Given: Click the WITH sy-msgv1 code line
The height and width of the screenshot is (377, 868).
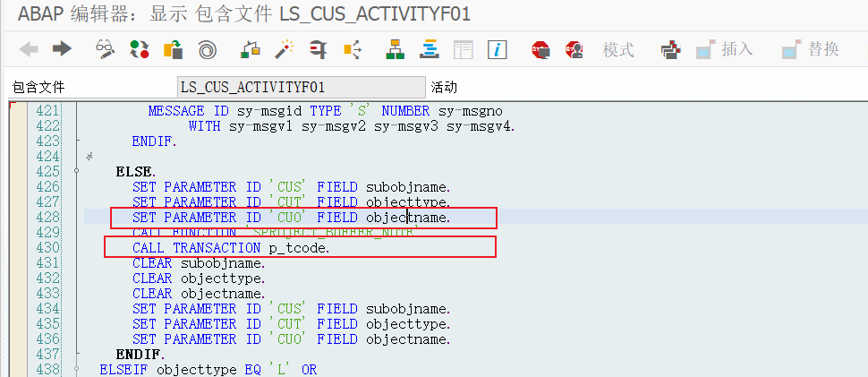Looking at the screenshot, I should point(352,126).
